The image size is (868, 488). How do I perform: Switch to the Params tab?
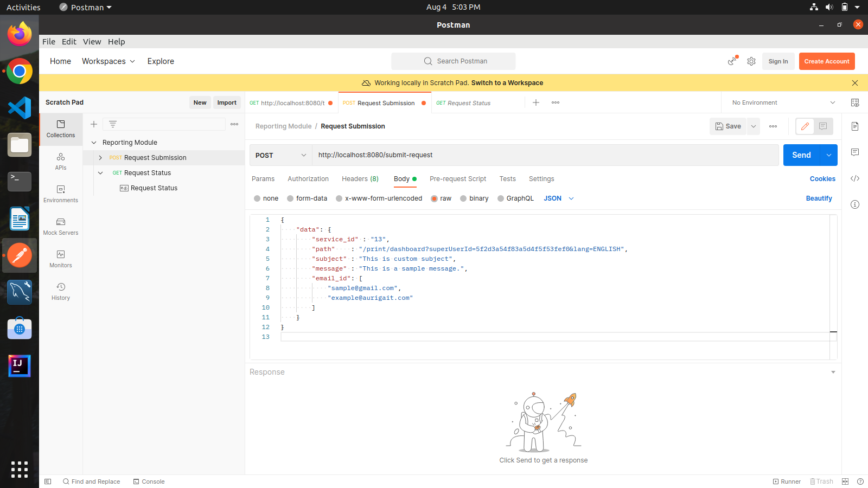tap(263, 179)
